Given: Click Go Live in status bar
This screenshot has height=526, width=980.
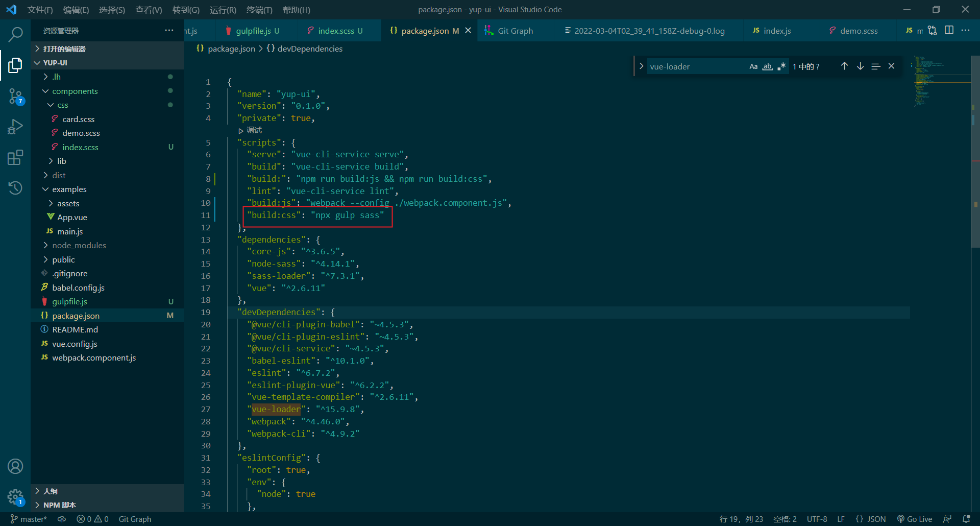Looking at the screenshot, I should coord(915,519).
